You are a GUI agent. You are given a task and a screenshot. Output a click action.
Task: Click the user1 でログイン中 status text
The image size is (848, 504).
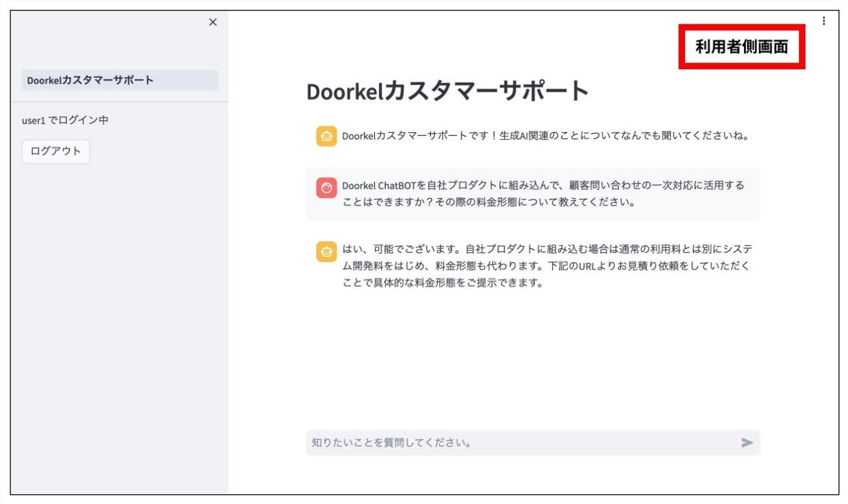pyautogui.click(x=65, y=120)
